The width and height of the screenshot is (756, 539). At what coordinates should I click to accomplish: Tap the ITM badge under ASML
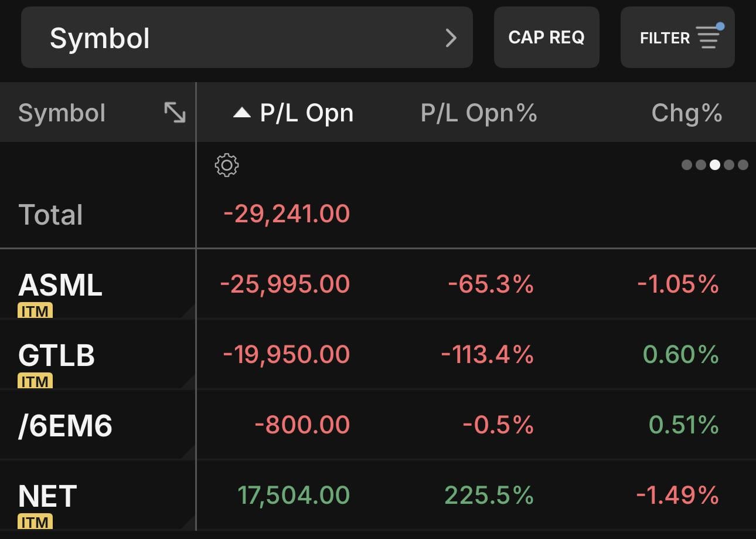tap(35, 311)
